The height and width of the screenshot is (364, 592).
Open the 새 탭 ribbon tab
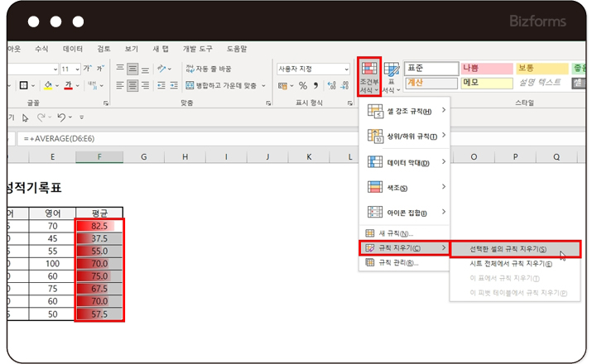click(161, 49)
